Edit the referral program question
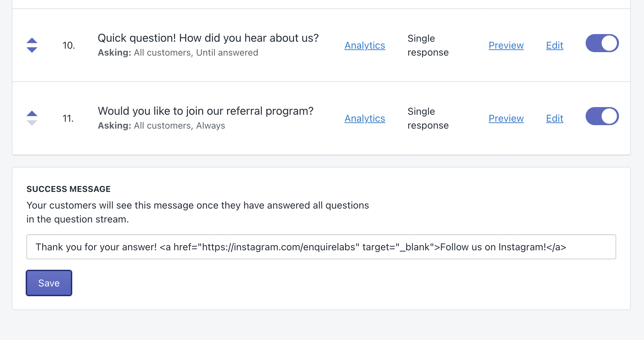Screen dimensions: 644x340 click(x=554, y=119)
